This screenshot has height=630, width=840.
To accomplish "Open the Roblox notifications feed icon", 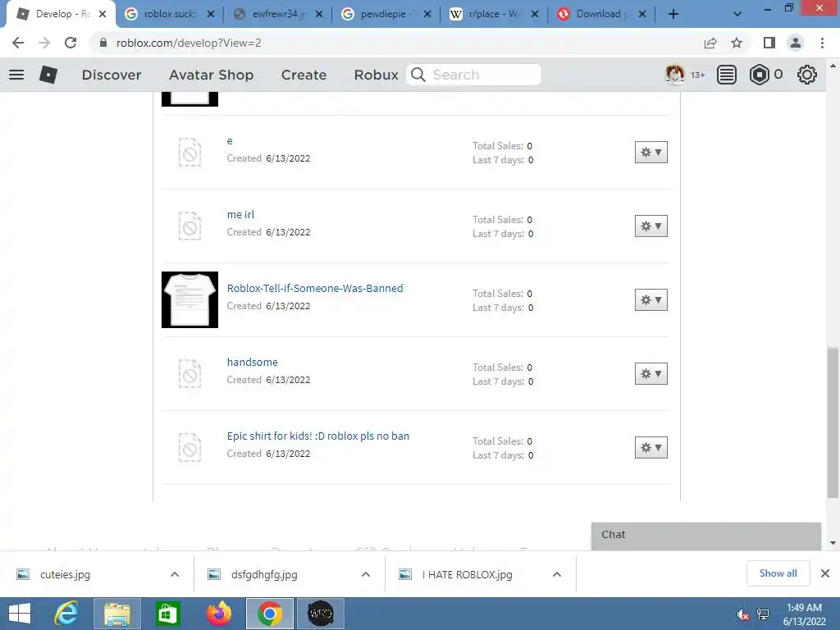I will point(727,75).
